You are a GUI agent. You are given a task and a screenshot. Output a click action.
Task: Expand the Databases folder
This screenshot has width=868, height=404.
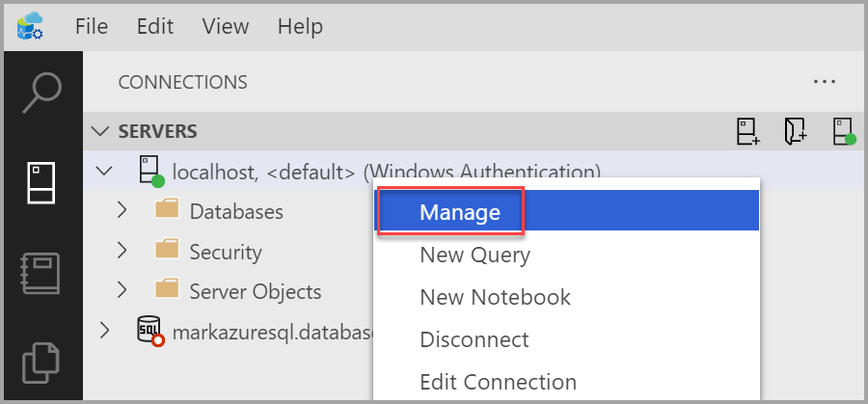pos(122,210)
